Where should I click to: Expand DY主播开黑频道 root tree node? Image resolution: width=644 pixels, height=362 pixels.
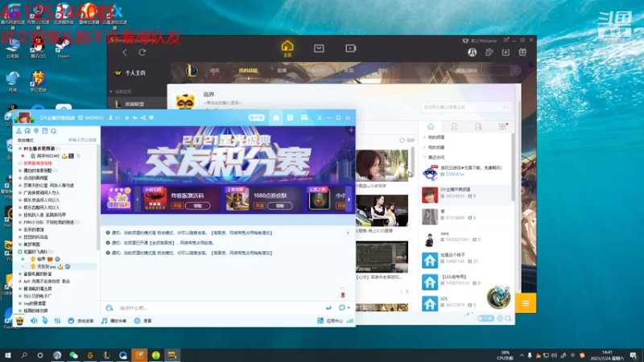pyautogui.click(x=19, y=149)
